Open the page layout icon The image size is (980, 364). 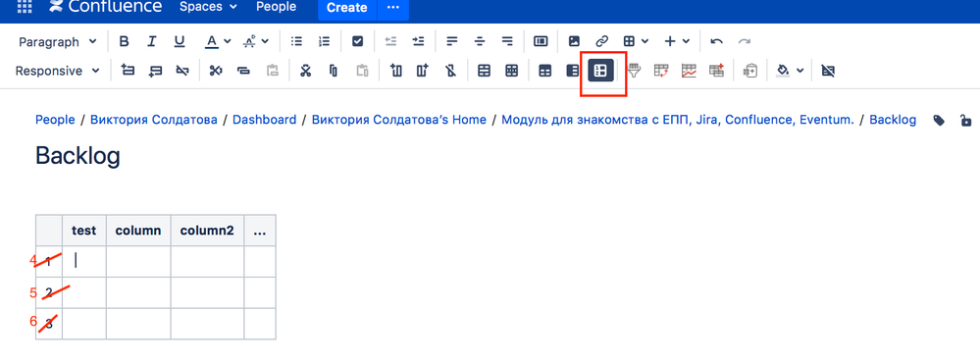[541, 41]
